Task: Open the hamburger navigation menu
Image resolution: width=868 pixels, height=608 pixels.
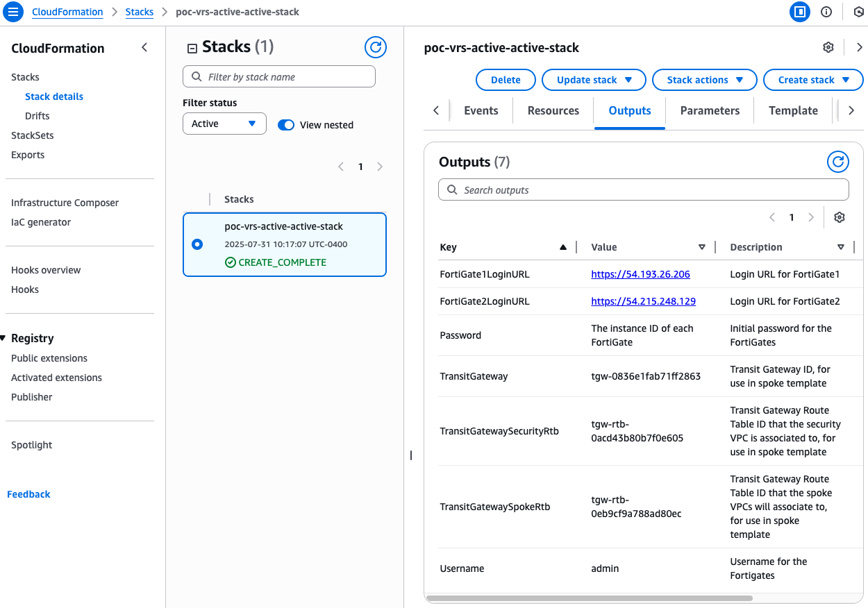Action: click(x=14, y=12)
